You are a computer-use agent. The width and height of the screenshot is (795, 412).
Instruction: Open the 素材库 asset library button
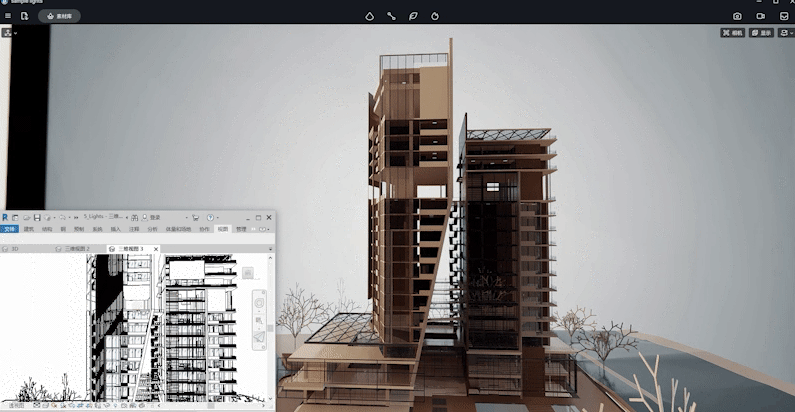pyautogui.click(x=59, y=16)
